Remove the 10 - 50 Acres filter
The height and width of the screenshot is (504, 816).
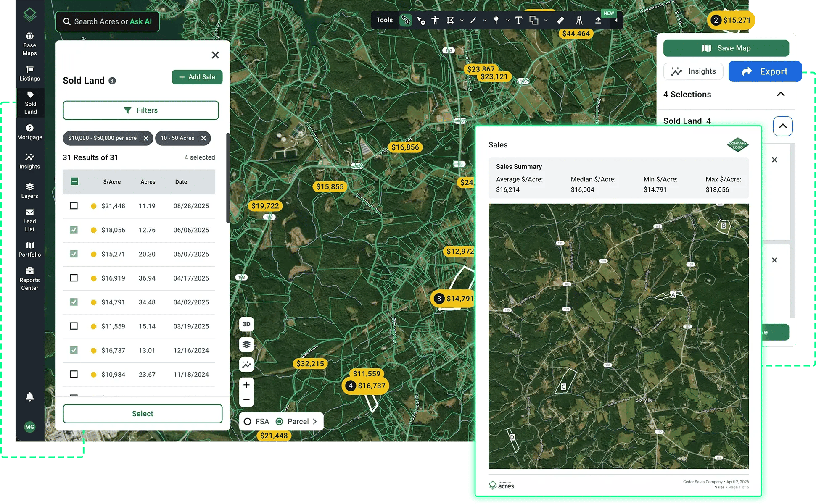[203, 138]
